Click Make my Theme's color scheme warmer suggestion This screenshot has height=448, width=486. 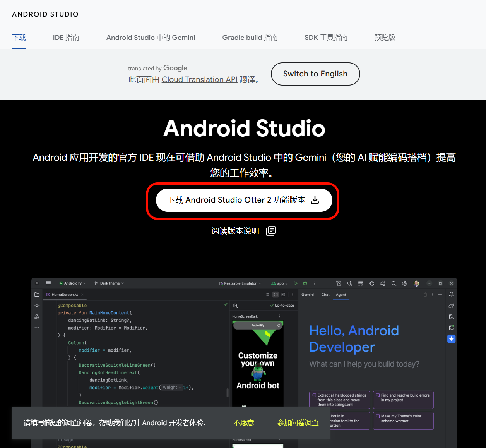click(403, 421)
